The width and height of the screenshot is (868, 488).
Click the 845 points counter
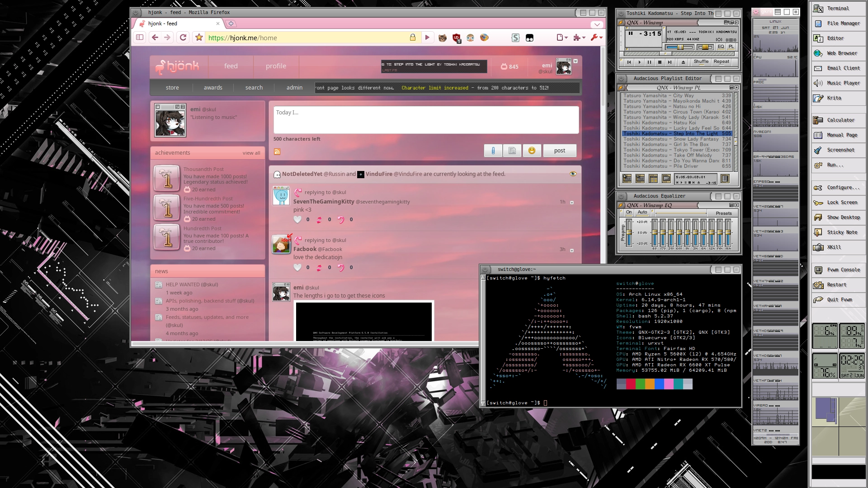click(x=509, y=66)
